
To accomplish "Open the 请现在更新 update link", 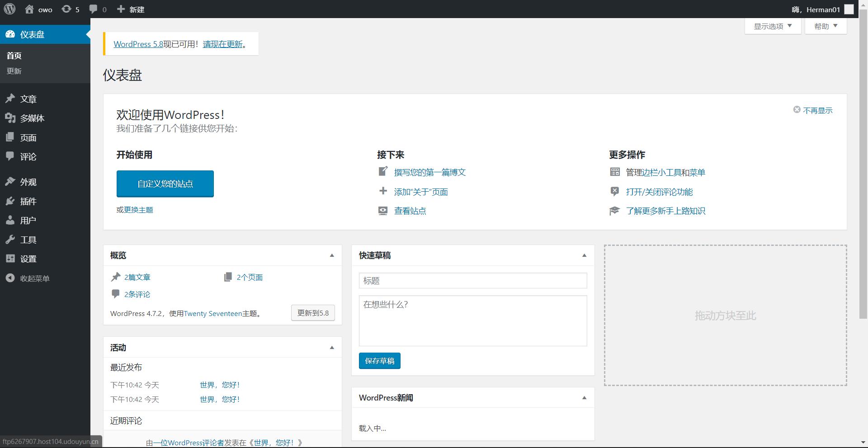I will (x=223, y=44).
